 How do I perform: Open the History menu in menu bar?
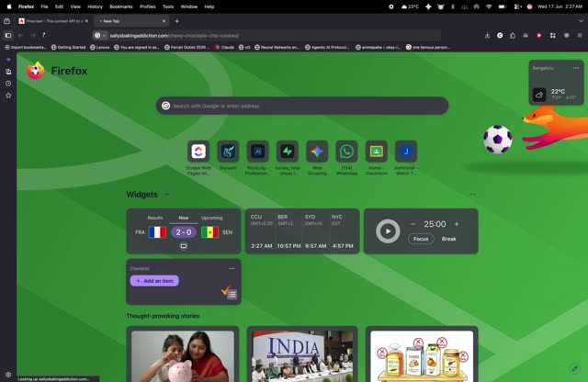point(95,6)
